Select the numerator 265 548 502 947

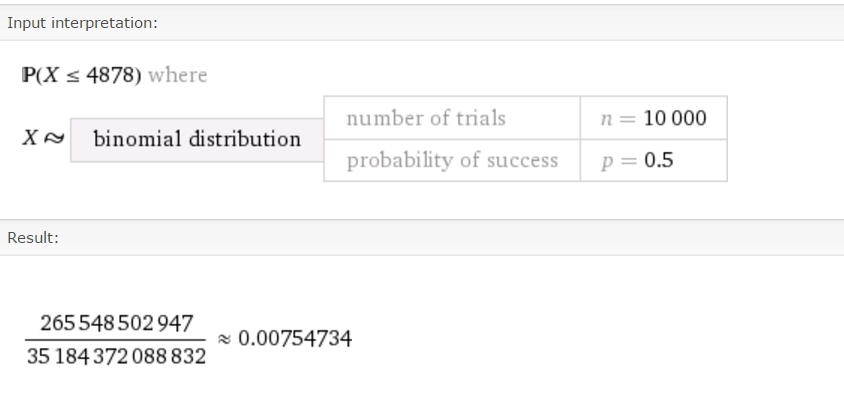click(x=116, y=323)
